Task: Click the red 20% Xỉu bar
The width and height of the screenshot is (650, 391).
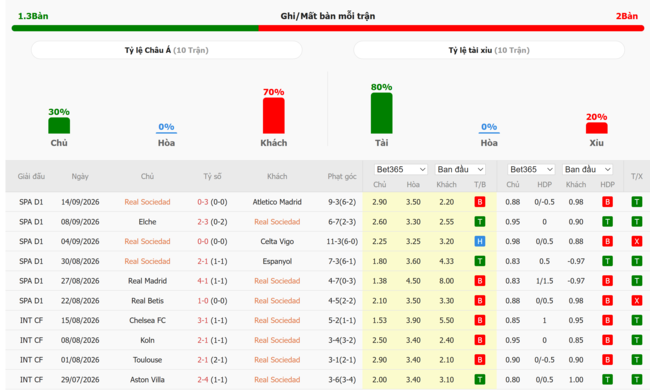Action: tap(597, 128)
